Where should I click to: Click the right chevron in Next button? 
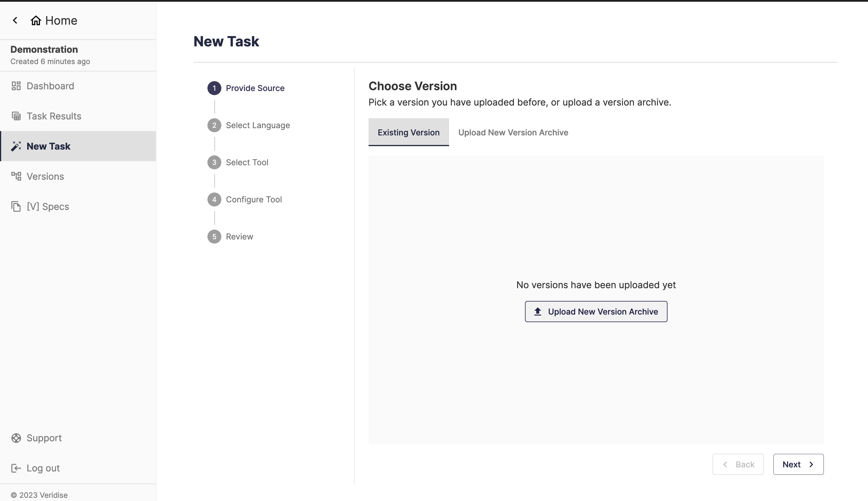click(x=811, y=464)
